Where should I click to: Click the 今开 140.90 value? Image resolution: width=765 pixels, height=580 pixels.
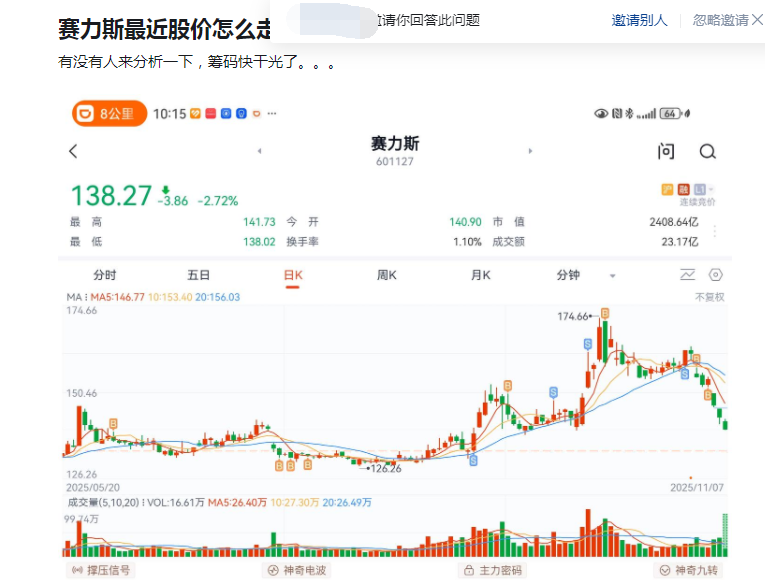point(465,222)
